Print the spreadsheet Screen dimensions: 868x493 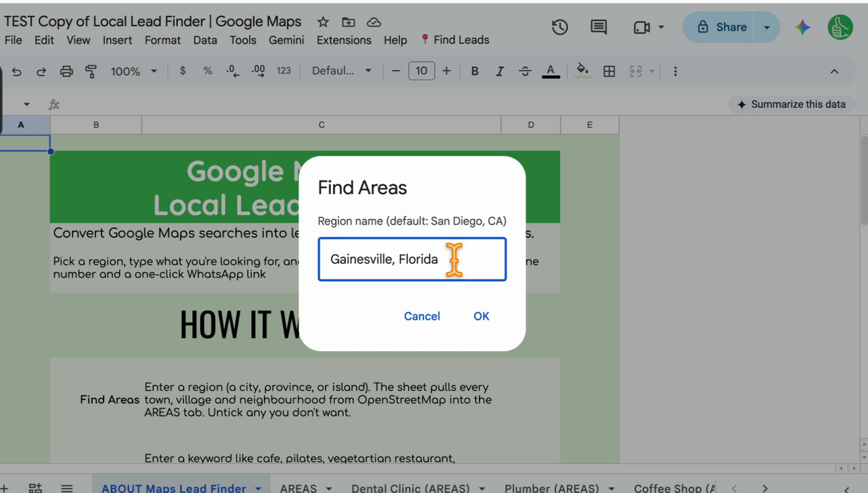(x=66, y=71)
